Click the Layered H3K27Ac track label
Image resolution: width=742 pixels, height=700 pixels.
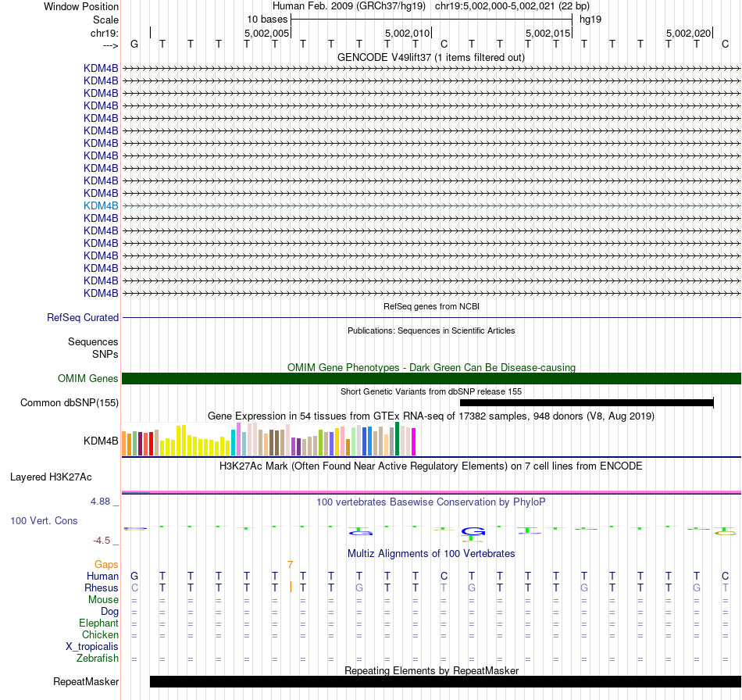pyautogui.click(x=51, y=477)
